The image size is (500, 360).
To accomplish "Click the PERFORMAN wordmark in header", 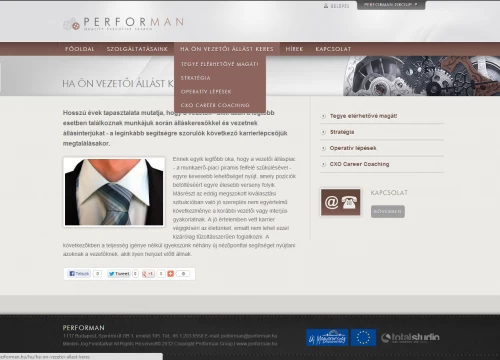I will [x=133, y=22].
